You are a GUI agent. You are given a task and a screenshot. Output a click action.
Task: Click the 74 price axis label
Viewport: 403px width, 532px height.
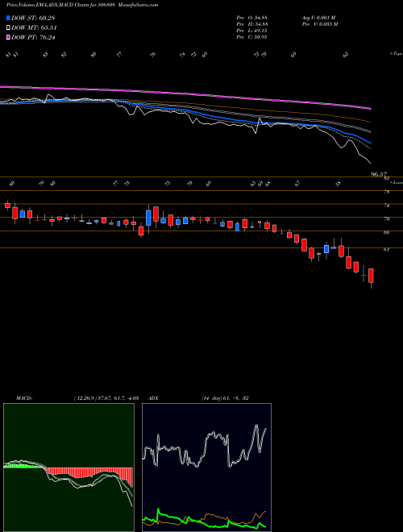point(386,206)
